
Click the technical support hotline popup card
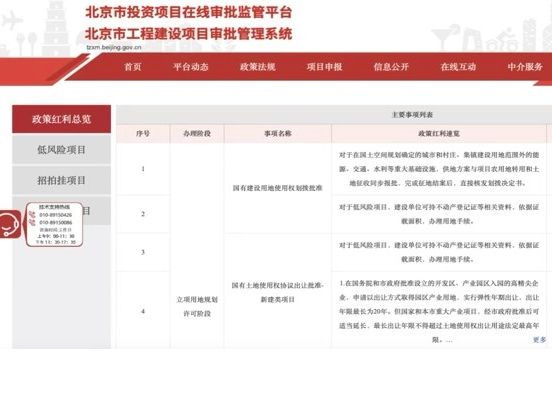pos(55,224)
